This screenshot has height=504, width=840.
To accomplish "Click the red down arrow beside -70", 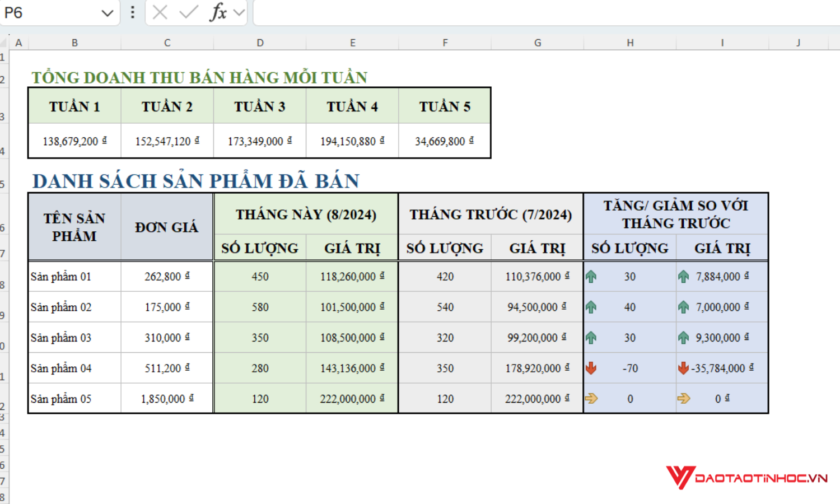I will click(x=591, y=368).
